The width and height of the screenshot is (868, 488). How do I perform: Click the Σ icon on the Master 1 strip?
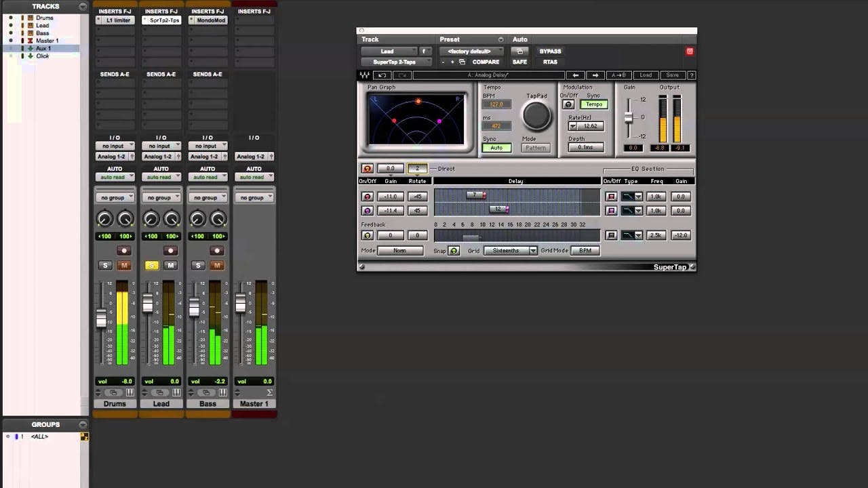(269, 392)
